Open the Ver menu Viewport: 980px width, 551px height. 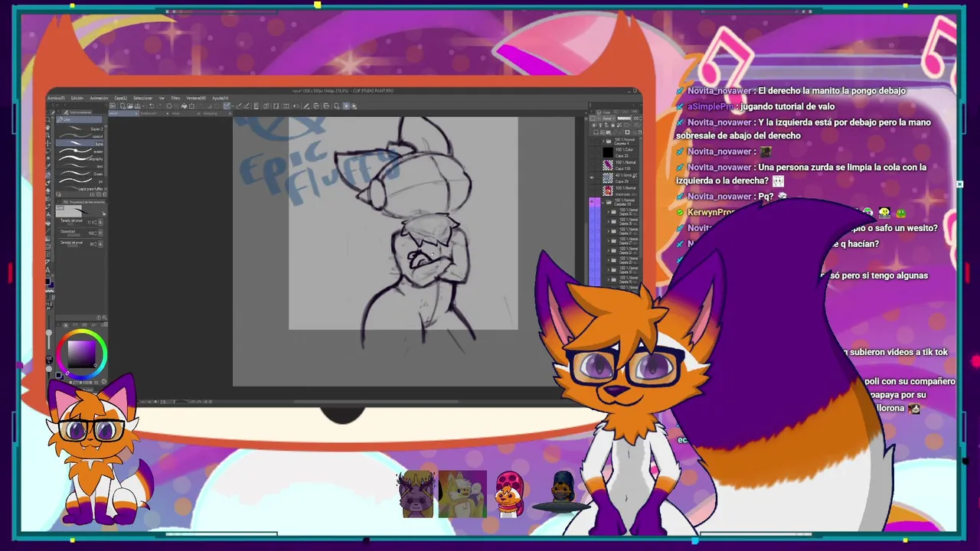click(x=162, y=98)
